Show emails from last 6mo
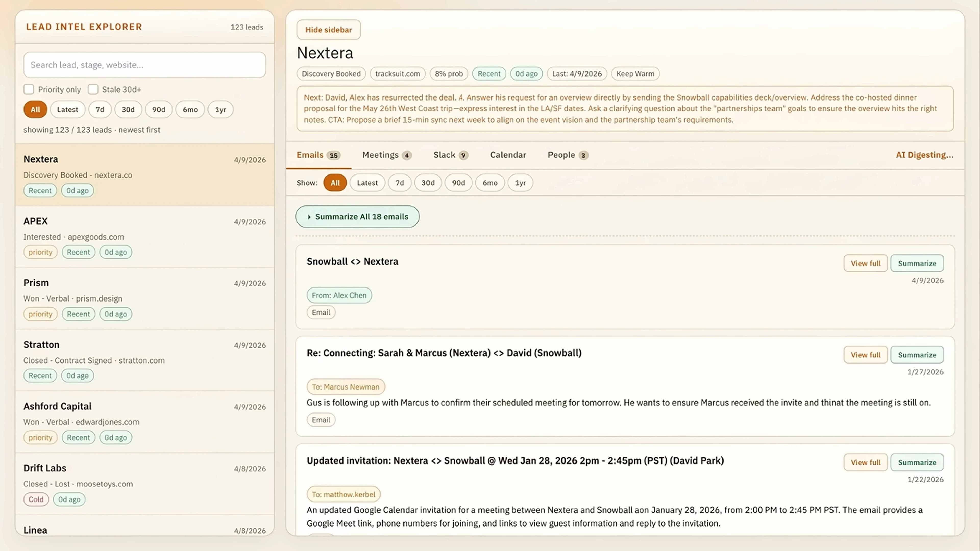The width and height of the screenshot is (980, 551). click(x=490, y=183)
